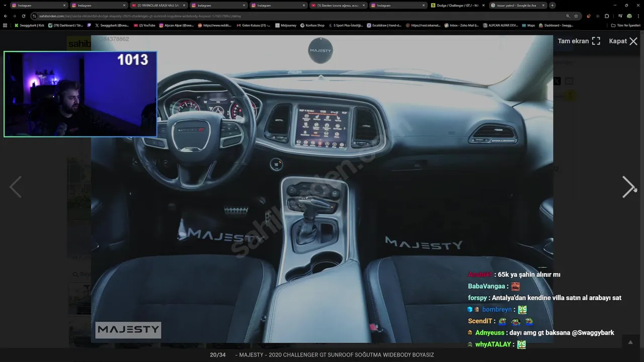Close gallery with Kapat button
This screenshot has height=362, width=644.
(x=623, y=41)
